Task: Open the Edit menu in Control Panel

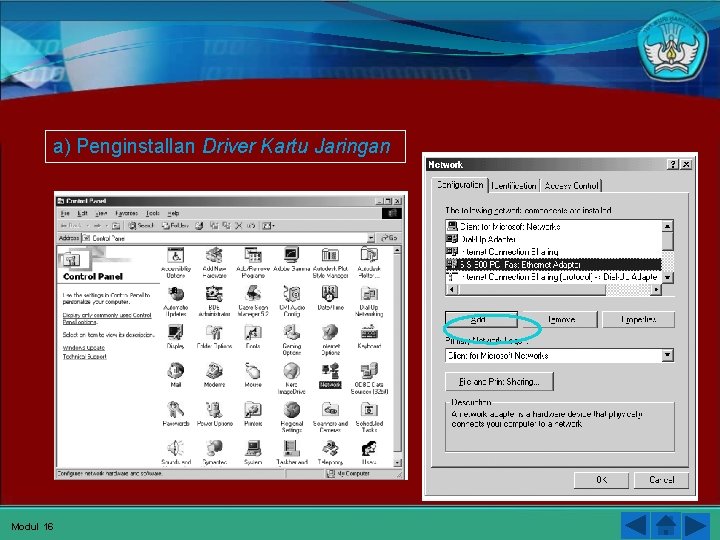Action: [82, 213]
